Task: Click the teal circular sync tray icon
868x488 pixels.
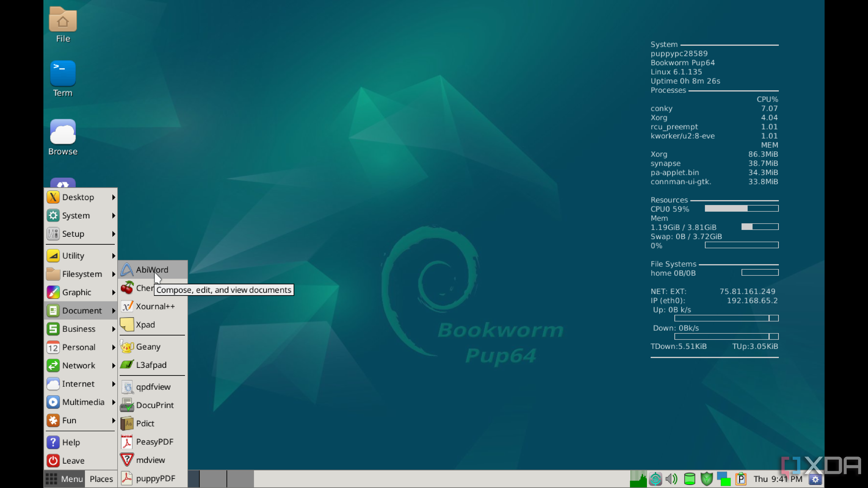Action: point(655,479)
